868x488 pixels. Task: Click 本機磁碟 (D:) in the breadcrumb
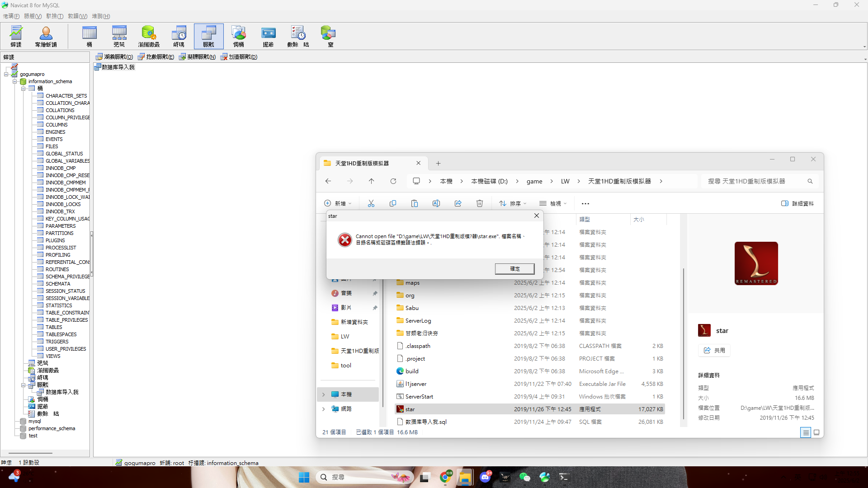pyautogui.click(x=489, y=181)
